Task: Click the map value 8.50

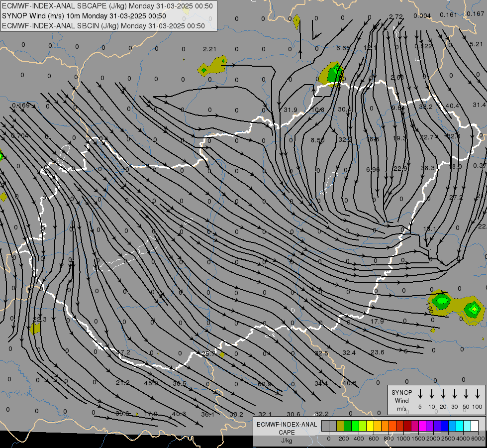Action: pyautogui.click(x=317, y=140)
